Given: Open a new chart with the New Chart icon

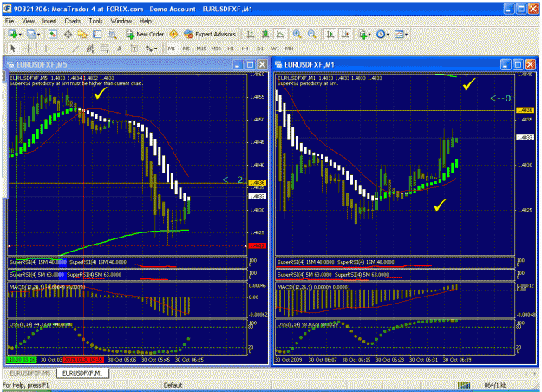Looking at the screenshot, I should point(14,34).
